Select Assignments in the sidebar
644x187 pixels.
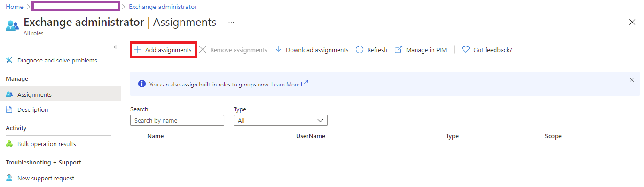click(60, 94)
